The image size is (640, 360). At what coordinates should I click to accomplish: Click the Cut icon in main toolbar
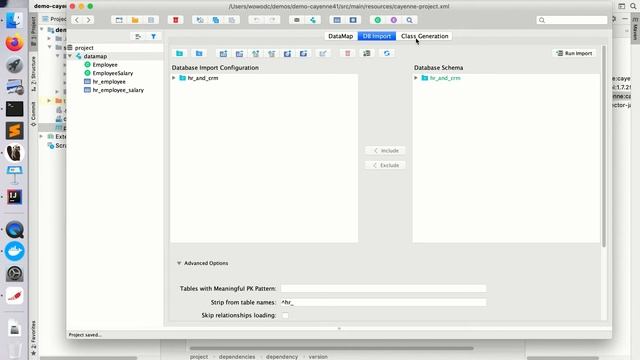click(200, 20)
